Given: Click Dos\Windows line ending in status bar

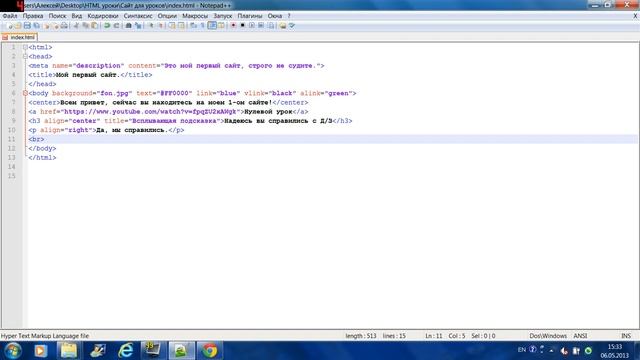Looking at the screenshot, I should (x=548, y=336).
